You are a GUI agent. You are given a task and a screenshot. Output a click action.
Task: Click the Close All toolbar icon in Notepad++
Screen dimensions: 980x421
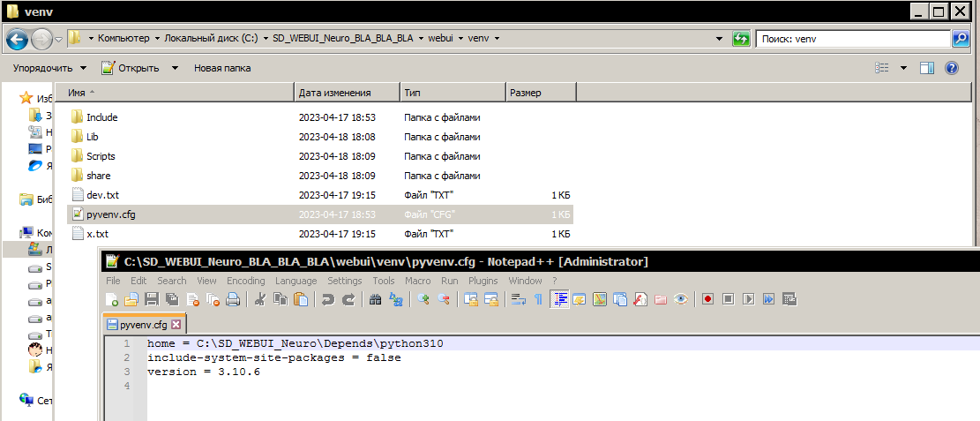[x=213, y=299]
